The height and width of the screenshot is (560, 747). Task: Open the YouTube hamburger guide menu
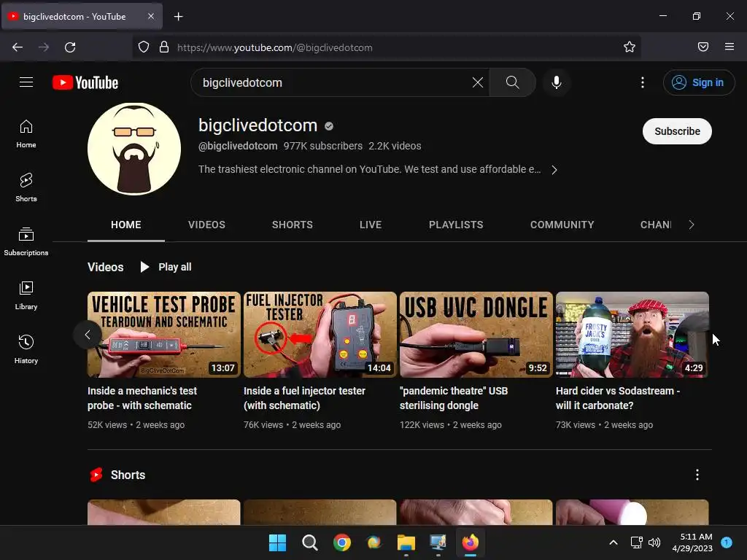(x=26, y=82)
